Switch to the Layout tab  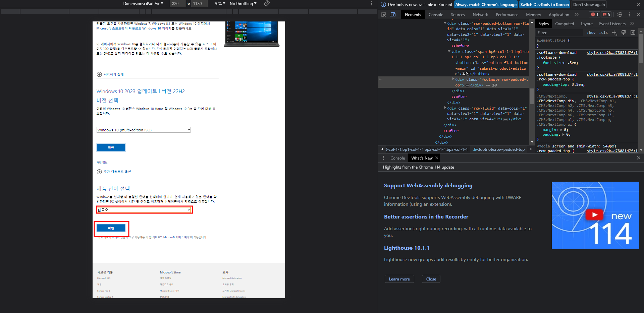tap(586, 23)
